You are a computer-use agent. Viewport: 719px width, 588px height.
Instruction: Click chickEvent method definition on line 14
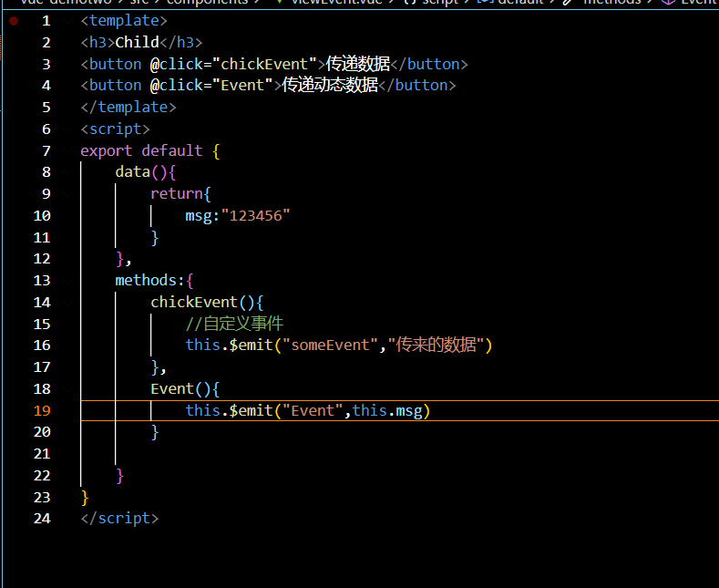point(194,303)
